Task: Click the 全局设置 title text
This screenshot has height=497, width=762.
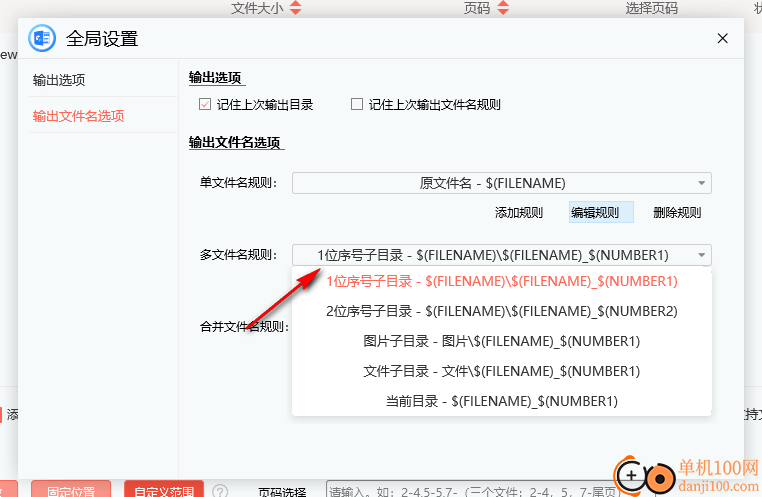Action: click(x=102, y=39)
